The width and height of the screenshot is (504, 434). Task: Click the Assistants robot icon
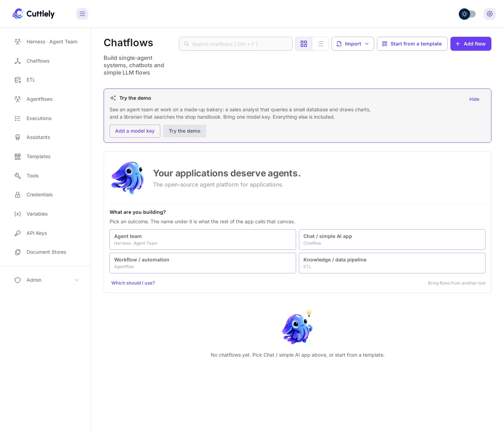pyautogui.click(x=17, y=137)
